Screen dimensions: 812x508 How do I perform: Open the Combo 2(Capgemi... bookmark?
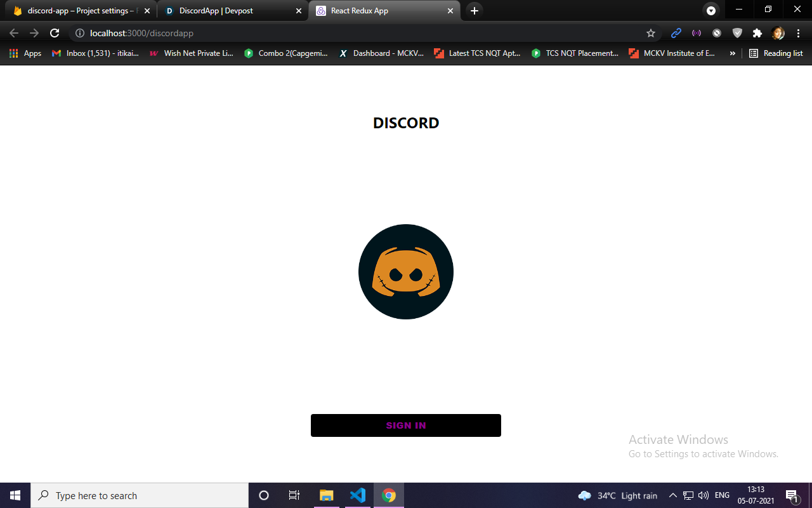(286, 53)
